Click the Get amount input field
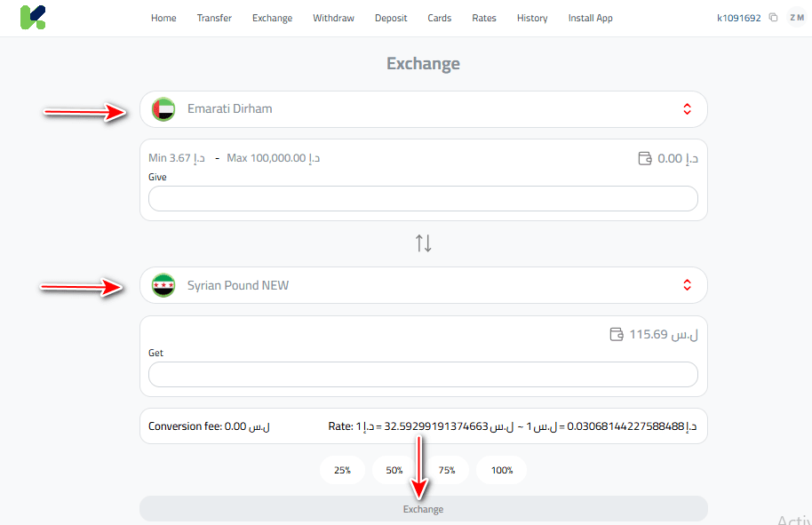The height and width of the screenshot is (525, 812). [x=423, y=375]
